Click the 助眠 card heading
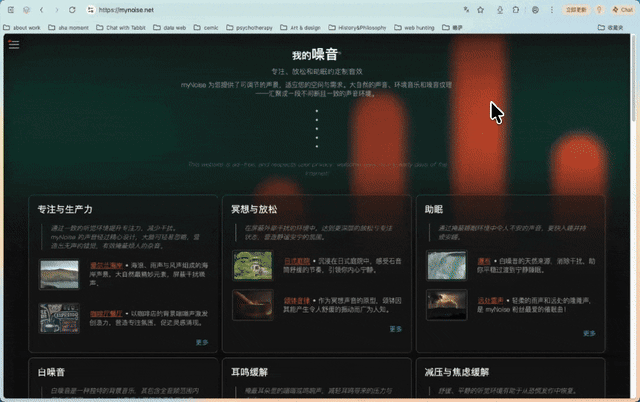This screenshot has height=402, width=640. (434, 209)
